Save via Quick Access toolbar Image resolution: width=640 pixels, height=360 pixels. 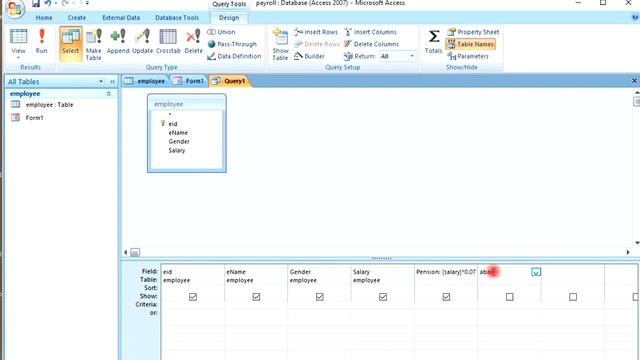click(36, 3)
